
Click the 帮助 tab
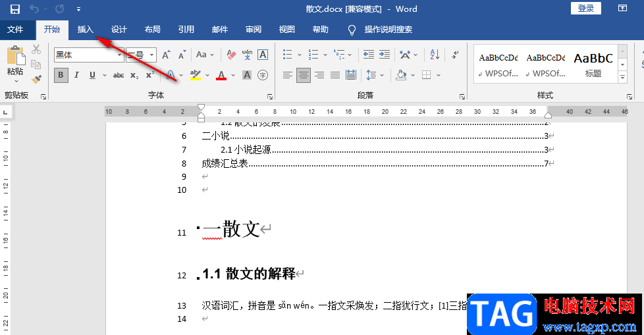(x=321, y=30)
